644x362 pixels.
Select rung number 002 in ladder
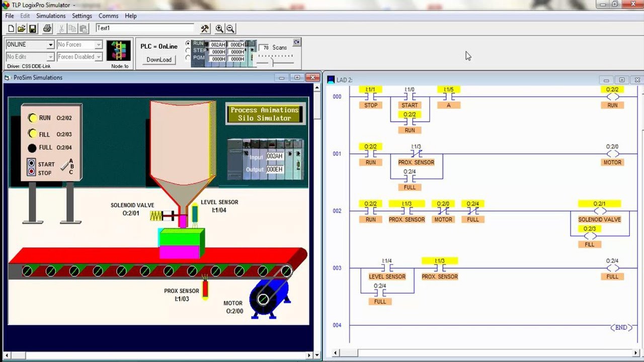(x=337, y=211)
